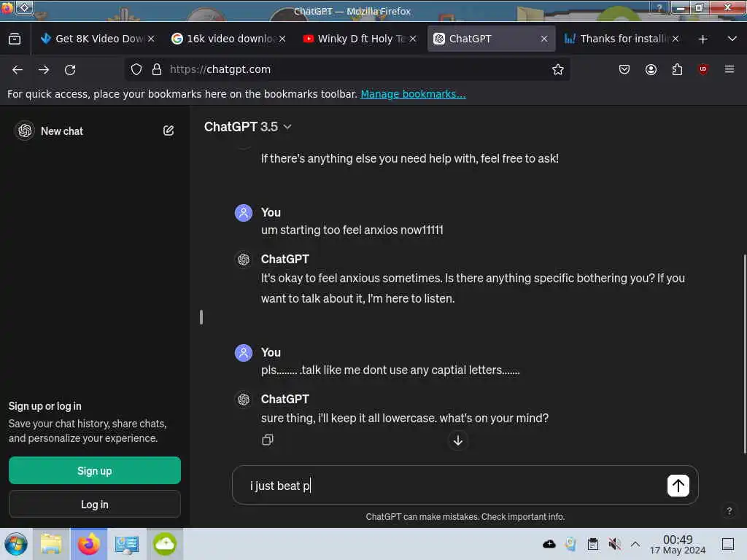Click the green cloud app taskbar icon
The width and height of the screenshot is (747, 560).
point(165,544)
